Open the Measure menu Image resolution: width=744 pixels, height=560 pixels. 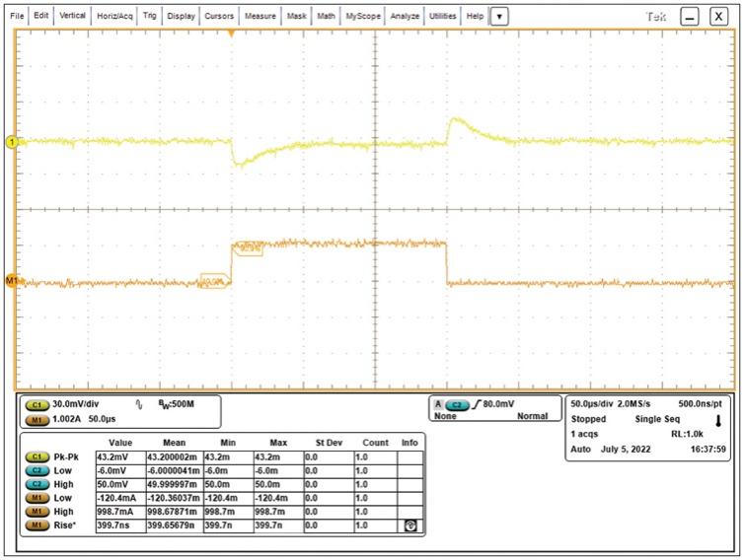tap(261, 17)
